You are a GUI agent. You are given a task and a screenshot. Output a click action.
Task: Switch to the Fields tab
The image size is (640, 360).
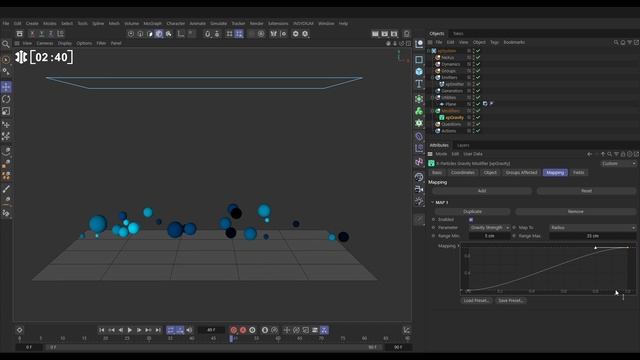click(578, 173)
